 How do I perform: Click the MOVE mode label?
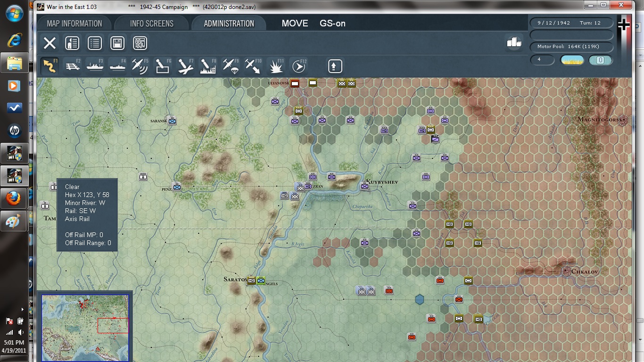[x=295, y=24]
